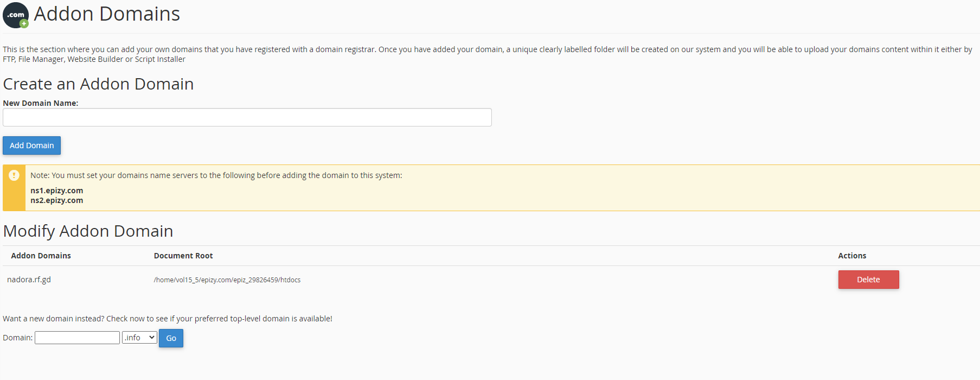Focus the New Domain Name text field
980x380 pixels.
click(x=247, y=117)
